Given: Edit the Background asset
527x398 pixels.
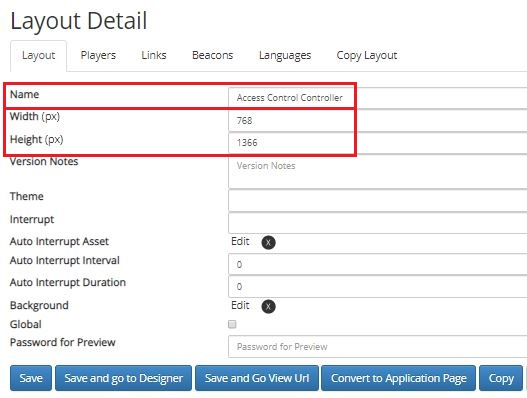Looking at the screenshot, I should coord(240,305).
